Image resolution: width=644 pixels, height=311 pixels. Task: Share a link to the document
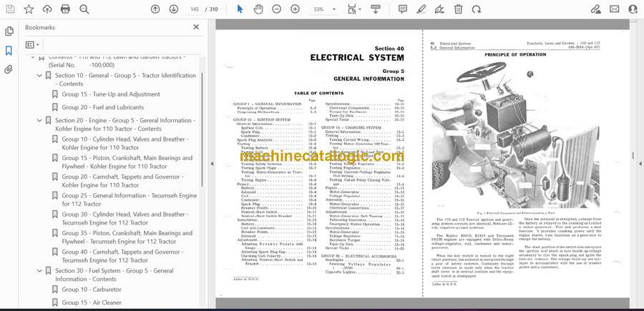pos(595,9)
